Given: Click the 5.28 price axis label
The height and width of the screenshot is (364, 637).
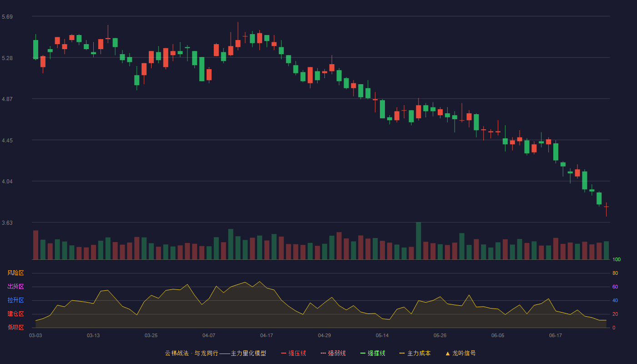Looking at the screenshot, I should tap(7, 58).
